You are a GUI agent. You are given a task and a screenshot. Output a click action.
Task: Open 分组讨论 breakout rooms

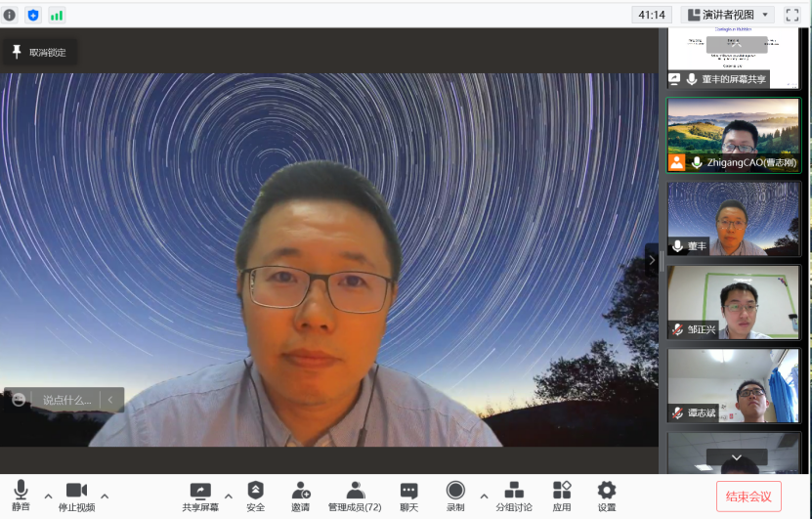click(x=514, y=496)
